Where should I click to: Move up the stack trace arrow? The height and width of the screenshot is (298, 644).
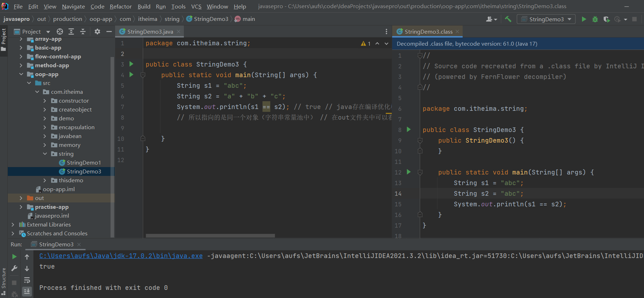(27, 257)
